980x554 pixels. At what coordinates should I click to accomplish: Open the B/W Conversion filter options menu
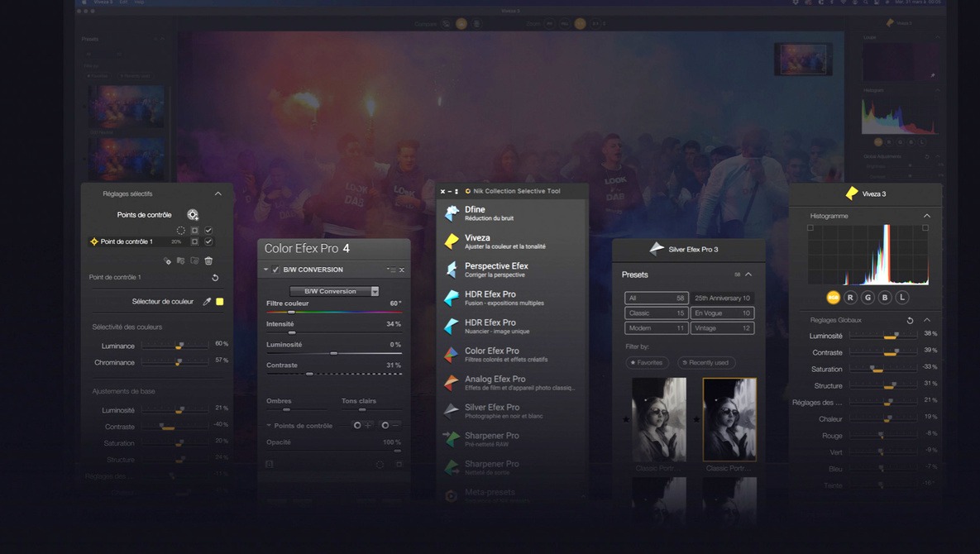[391, 270]
